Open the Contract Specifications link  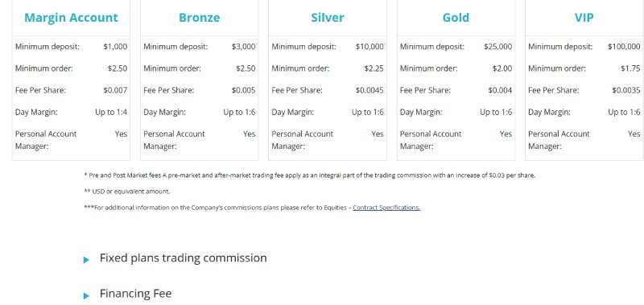(386, 208)
